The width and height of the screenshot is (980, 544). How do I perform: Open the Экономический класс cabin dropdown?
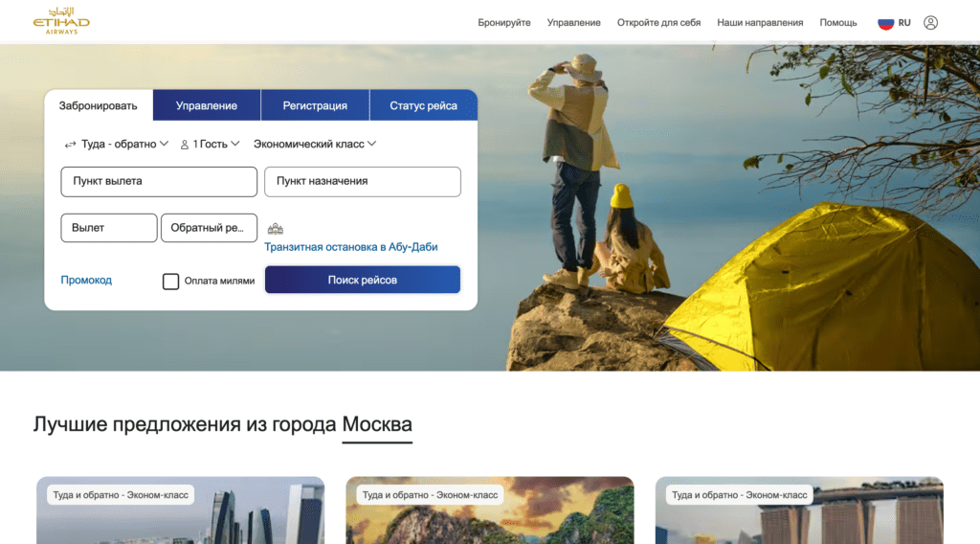point(314,144)
